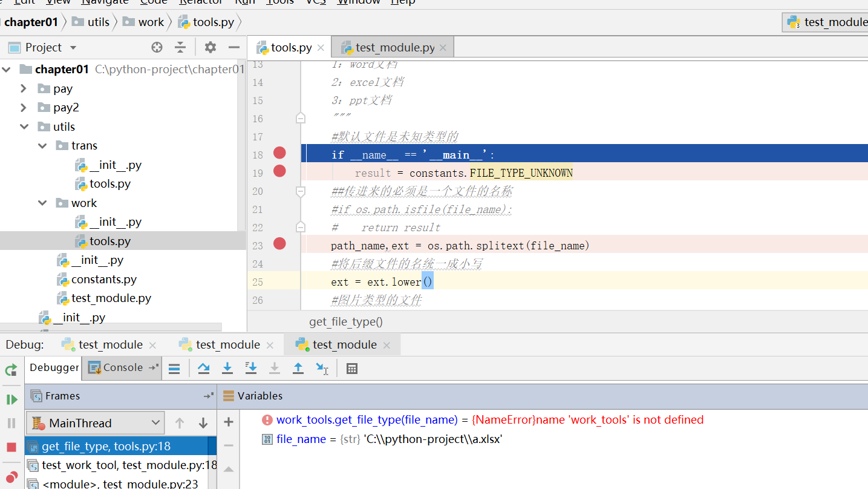Collapse the trans folder
868x489 pixels.
42,146
